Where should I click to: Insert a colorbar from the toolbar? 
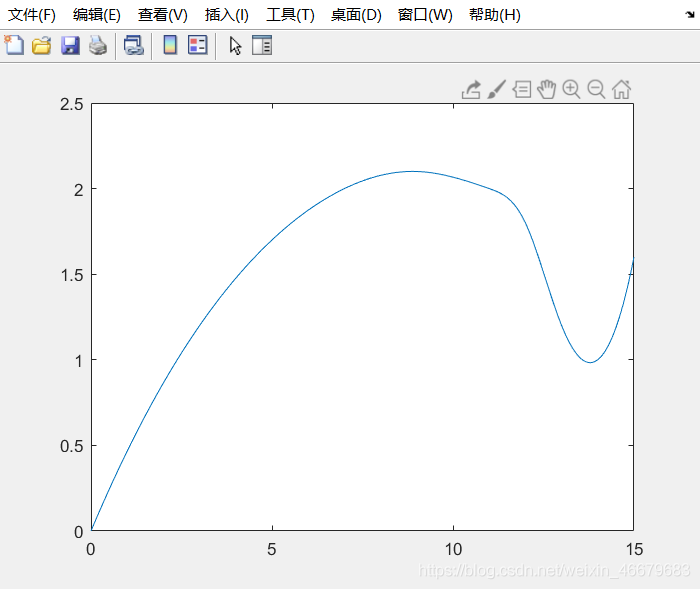pyautogui.click(x=170, y=45)
